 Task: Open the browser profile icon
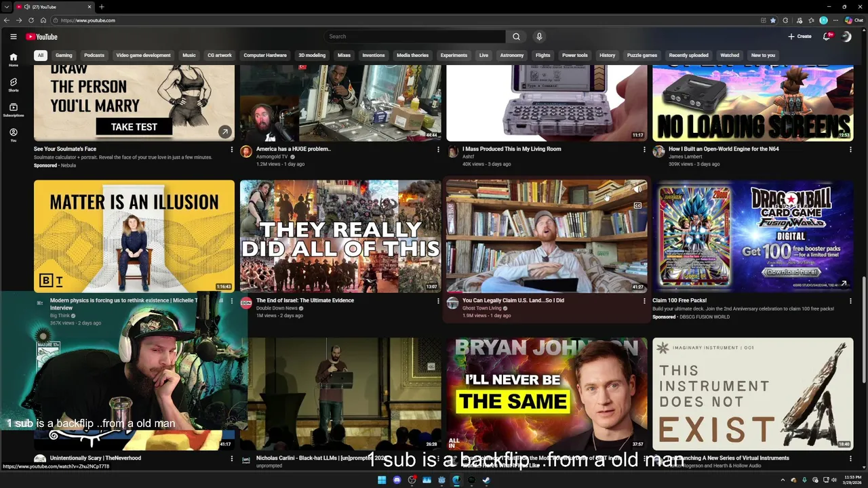tap(823, 20)
